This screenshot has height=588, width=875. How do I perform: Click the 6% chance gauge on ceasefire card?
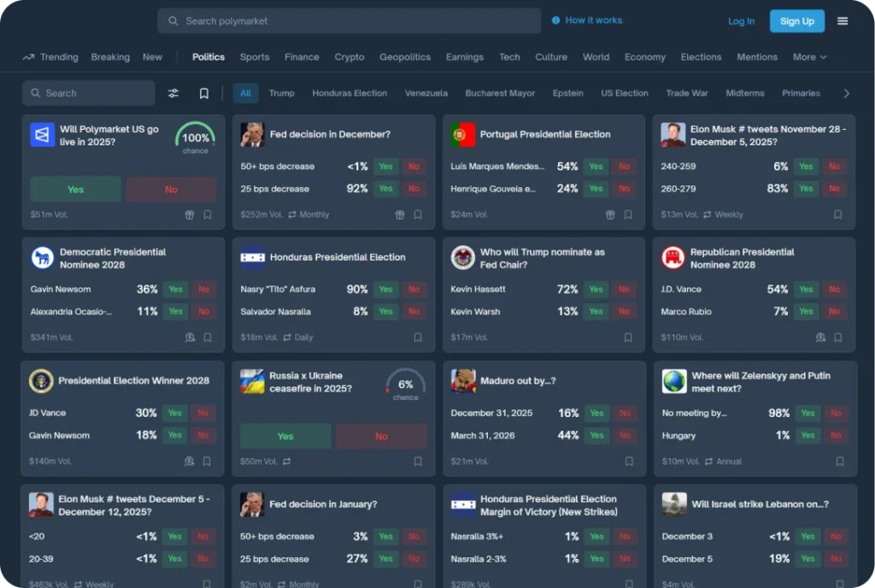point(406,385)
